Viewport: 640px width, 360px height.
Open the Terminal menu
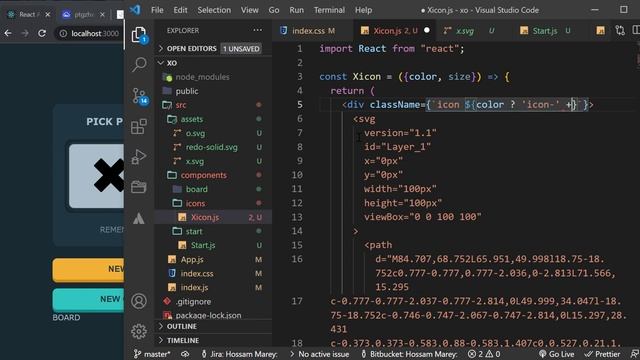pyautogui.click(x=329, y=10)
